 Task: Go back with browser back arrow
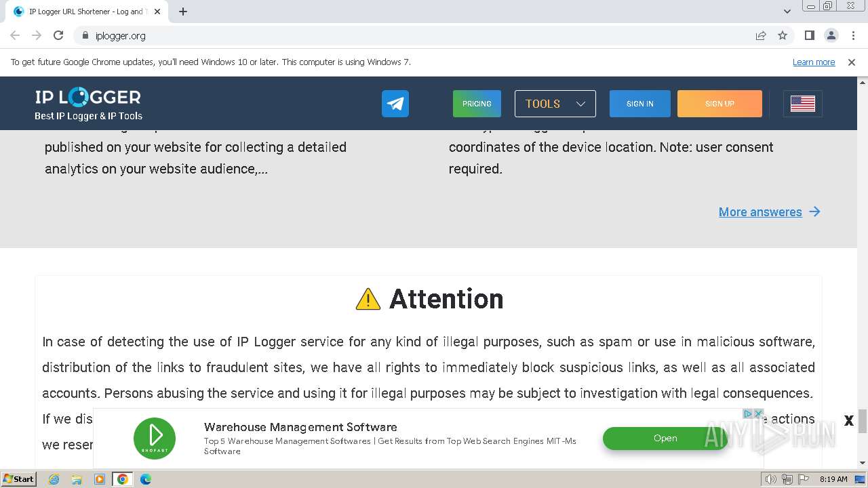(15, 36)
